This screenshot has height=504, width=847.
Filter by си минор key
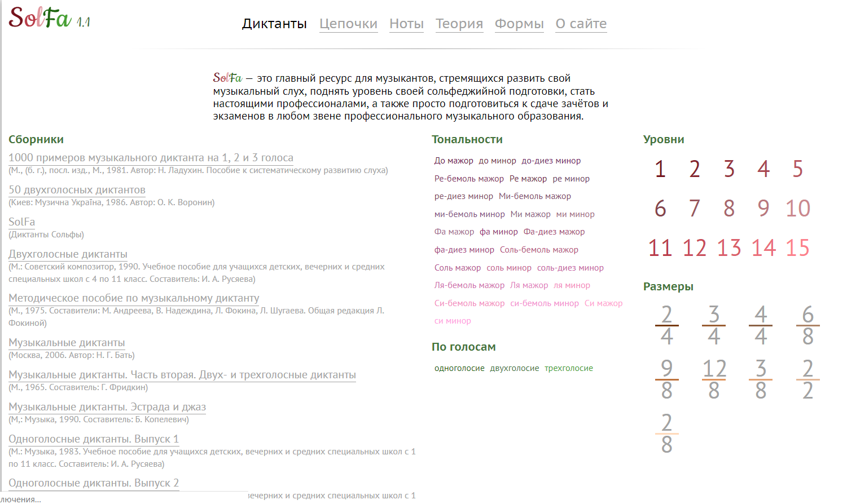[453, 321]
